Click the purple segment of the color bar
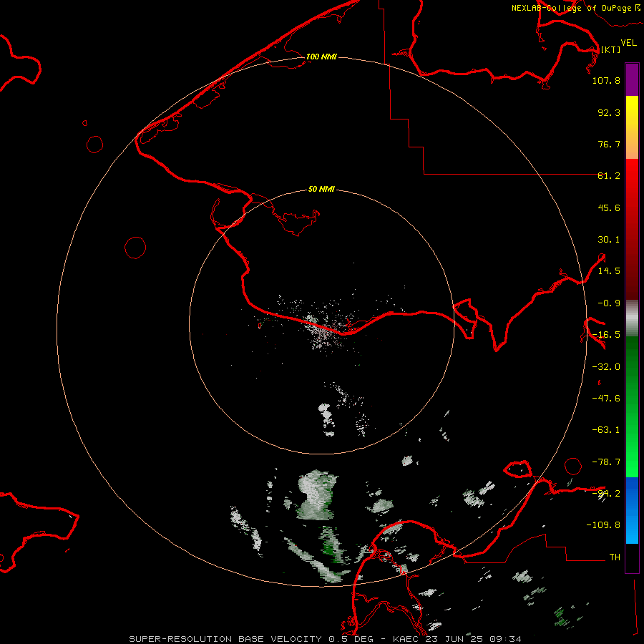The width and height of the screenshot is (644, 644). tap(632, 79)
